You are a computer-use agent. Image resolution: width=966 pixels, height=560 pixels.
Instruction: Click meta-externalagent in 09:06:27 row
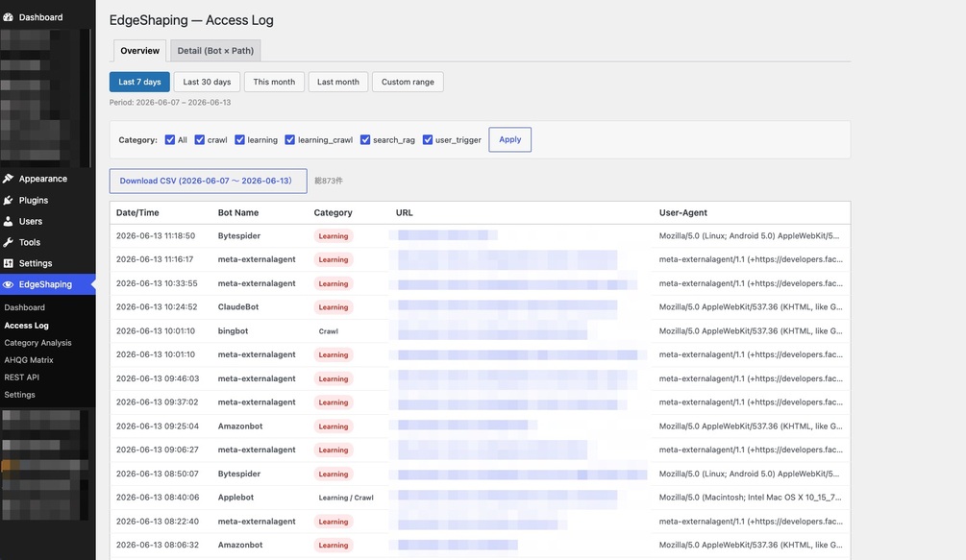(x=257, y=450)
